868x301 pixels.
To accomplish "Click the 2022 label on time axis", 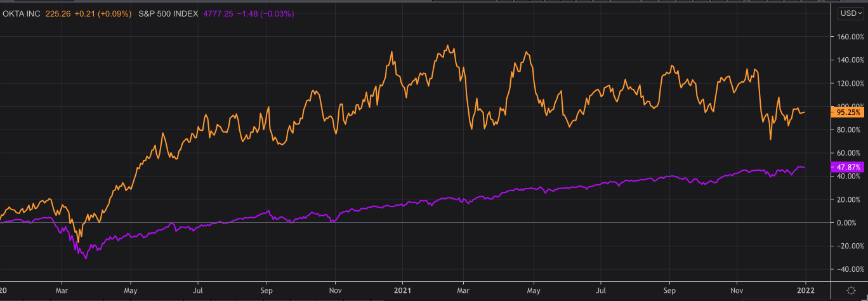I will point(806,290).
